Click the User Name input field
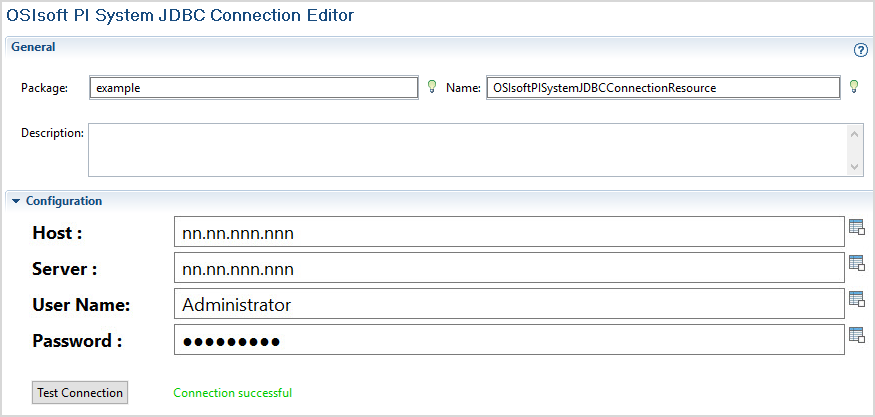Viewport: 875px width, 417px height. [x=509, y=304]
